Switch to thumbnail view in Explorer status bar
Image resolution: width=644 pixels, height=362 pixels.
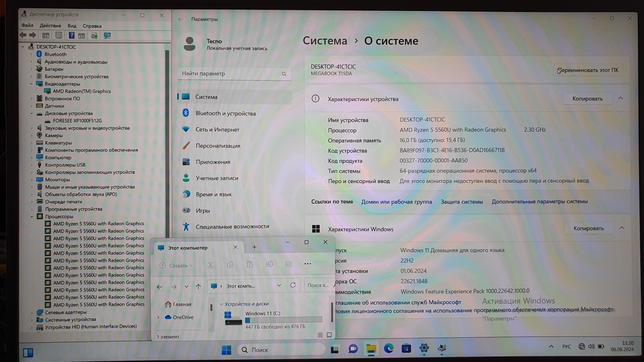329,335
